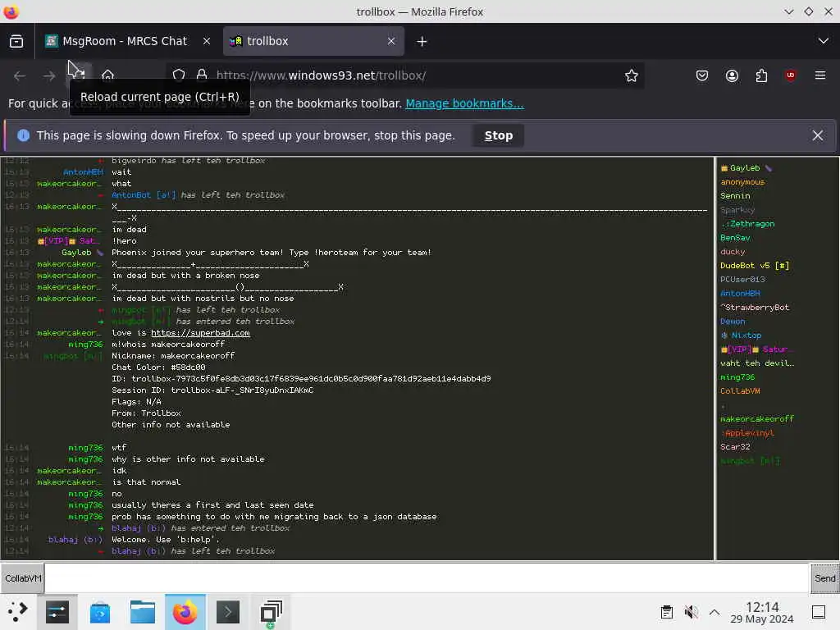The height and width of the screenshot is (630, 840).
Task: Select user ducky in user list
Action: [733, 252]
